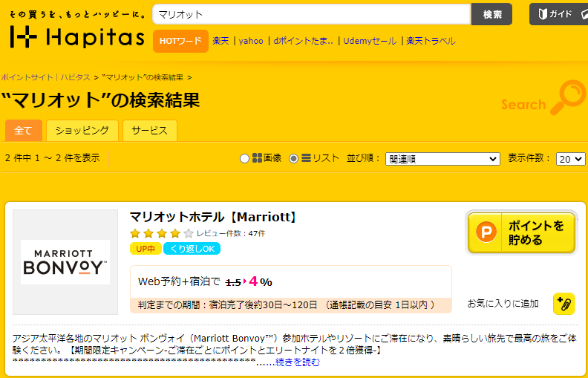Open the 表示件数 20 dropdown
The image size is (588, 378).
pos(570,159)
